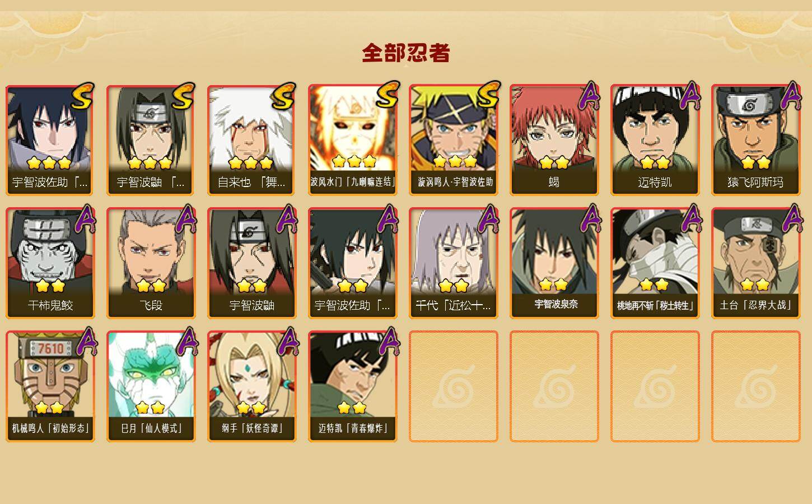Select the 干柿鬼鲛 ninja card
The height and width of the screenshot is (504, 812).
pyautogui.click(x=50, y=263)
